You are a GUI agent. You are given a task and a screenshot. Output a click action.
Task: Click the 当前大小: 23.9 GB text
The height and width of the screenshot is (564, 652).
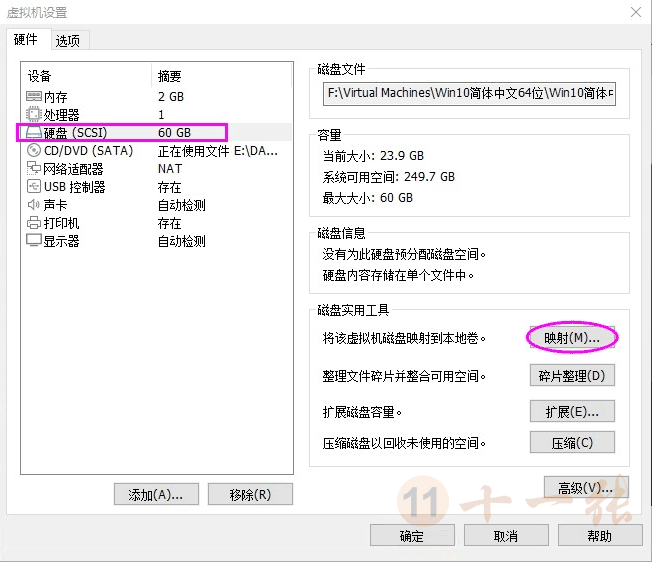(373, 156)
